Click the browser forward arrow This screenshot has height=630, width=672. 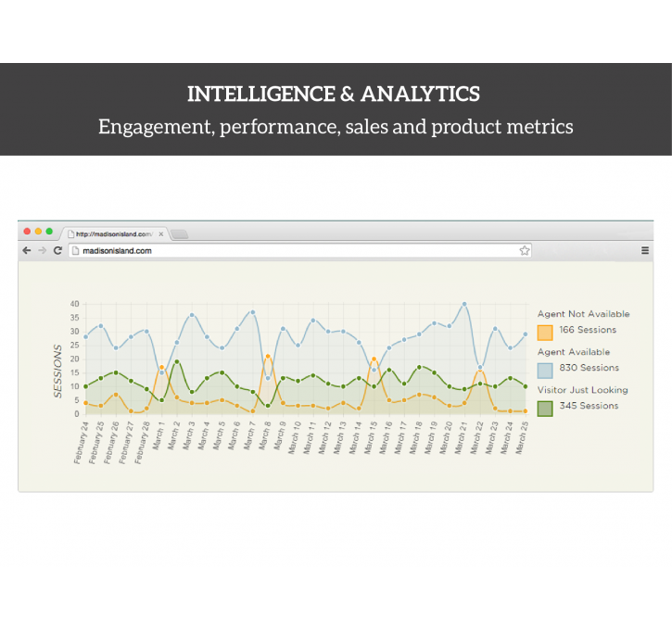[42, 250]
